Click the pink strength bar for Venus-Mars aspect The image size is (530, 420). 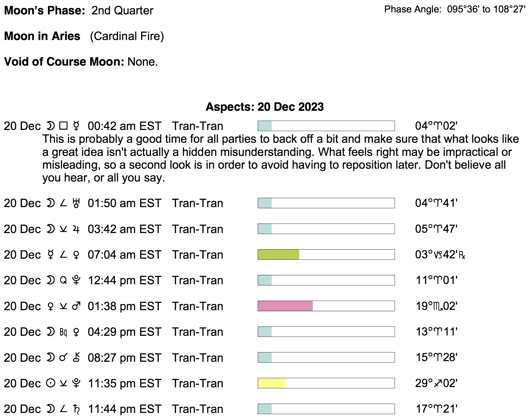[285, 306]
